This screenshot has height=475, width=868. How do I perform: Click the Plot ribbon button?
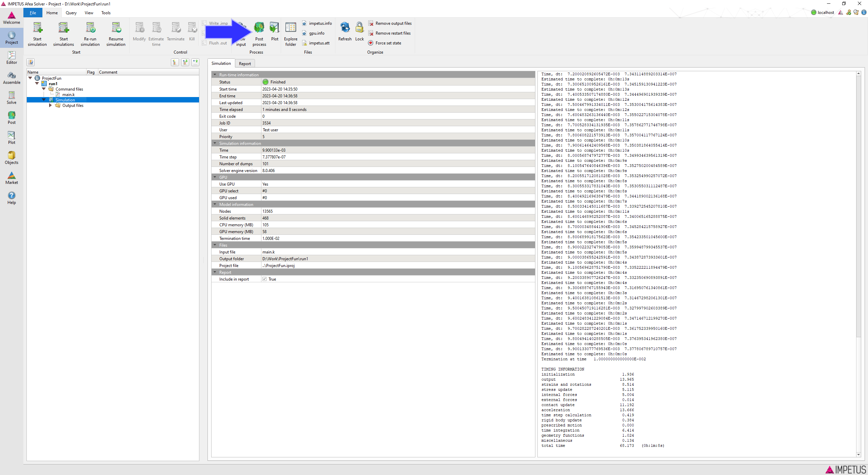click(275, 32)
